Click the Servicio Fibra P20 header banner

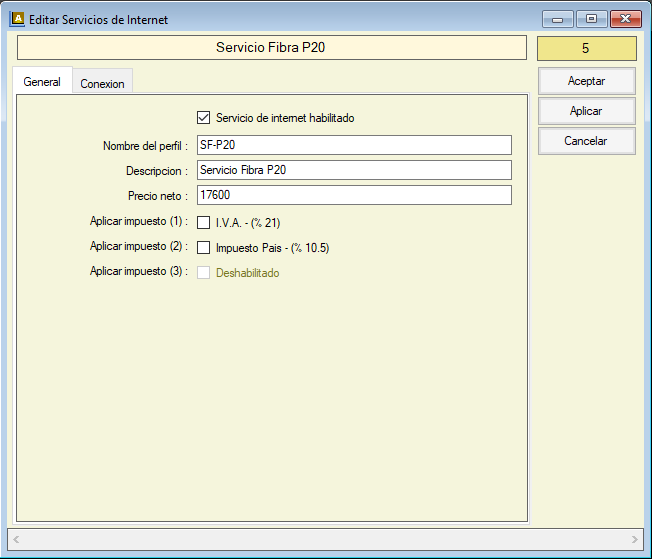(271, 48)
